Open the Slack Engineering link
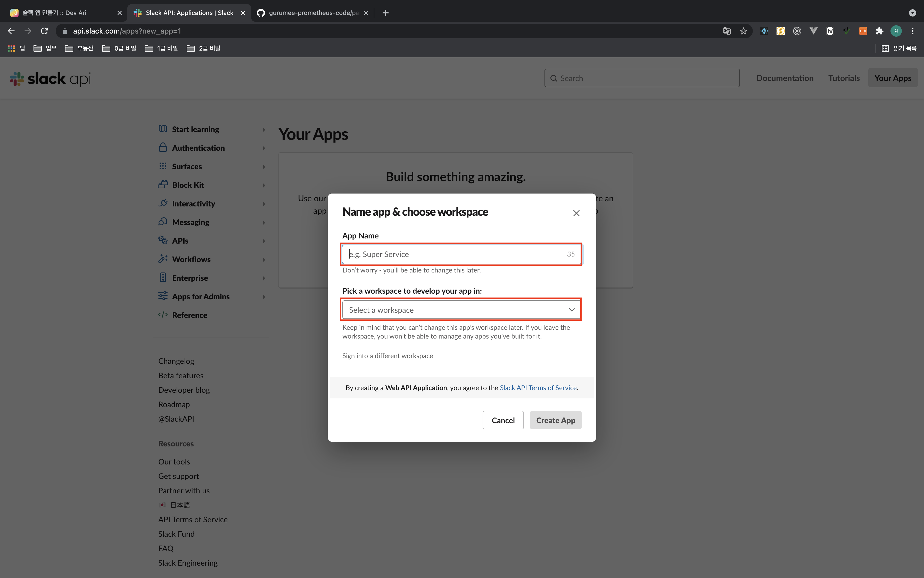The width and height of the screenshot is (924, 578). 188,563
